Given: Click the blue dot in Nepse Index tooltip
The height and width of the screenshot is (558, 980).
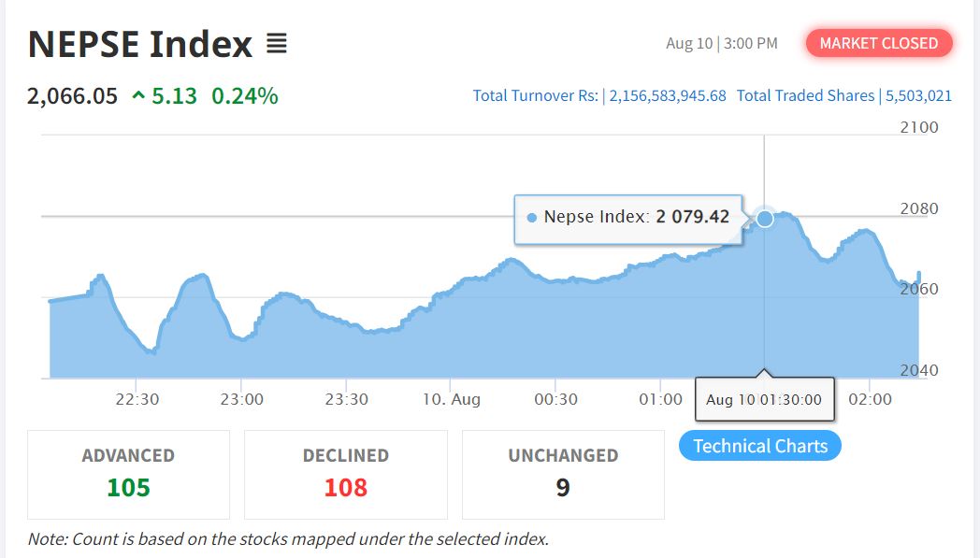Looking at the screenshot, I should tap(532, 217).
